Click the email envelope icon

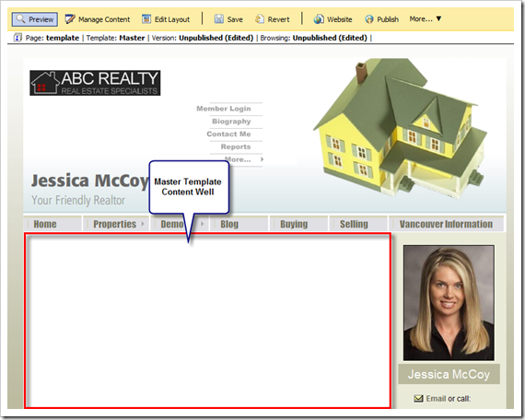418,399
